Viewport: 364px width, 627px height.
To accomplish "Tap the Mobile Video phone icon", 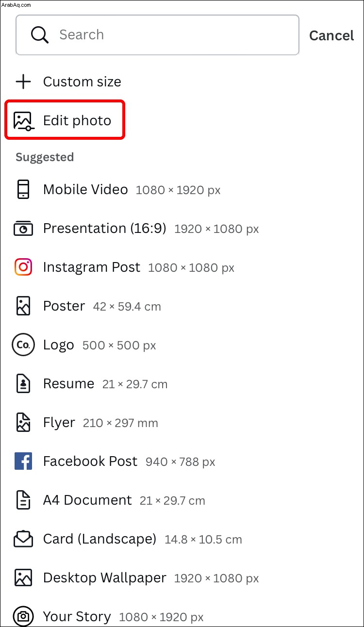I will [x=23, y=189].
